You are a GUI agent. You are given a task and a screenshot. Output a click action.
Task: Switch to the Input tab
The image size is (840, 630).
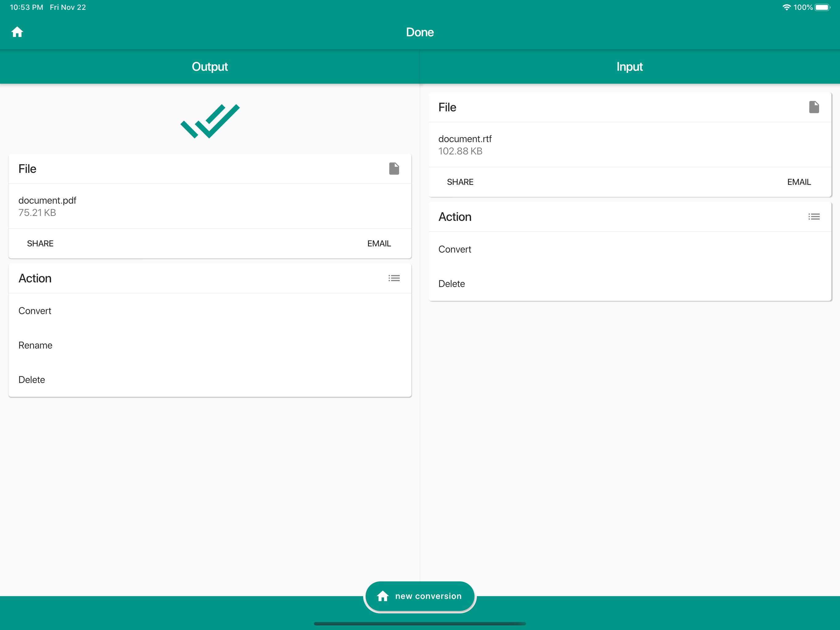point(629,67)
